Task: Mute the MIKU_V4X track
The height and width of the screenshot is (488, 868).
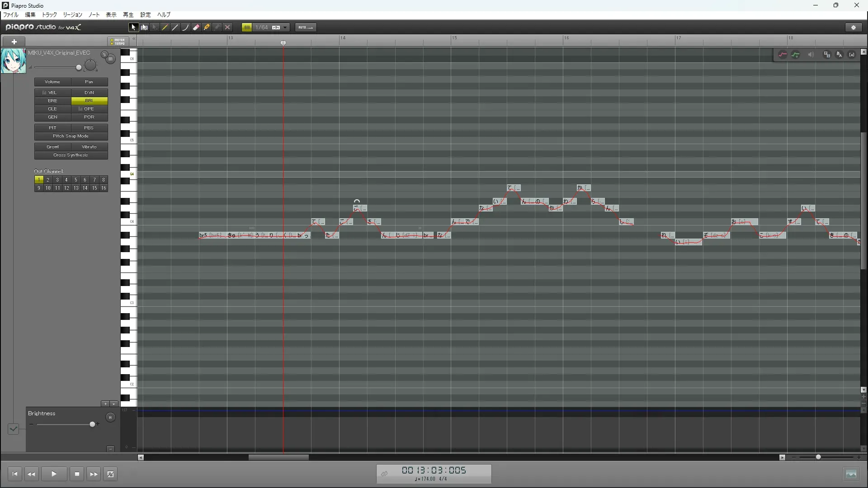Action: pos(111,59)
